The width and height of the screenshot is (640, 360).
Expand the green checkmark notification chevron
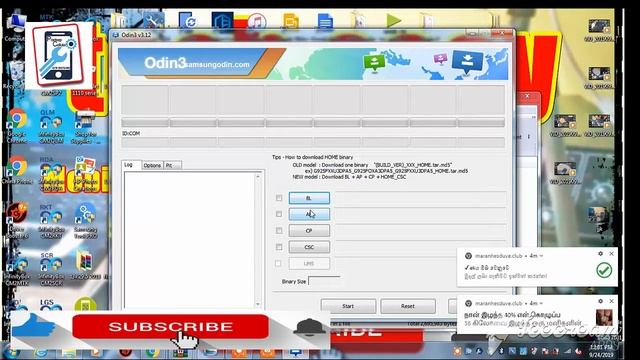point(542,256)
